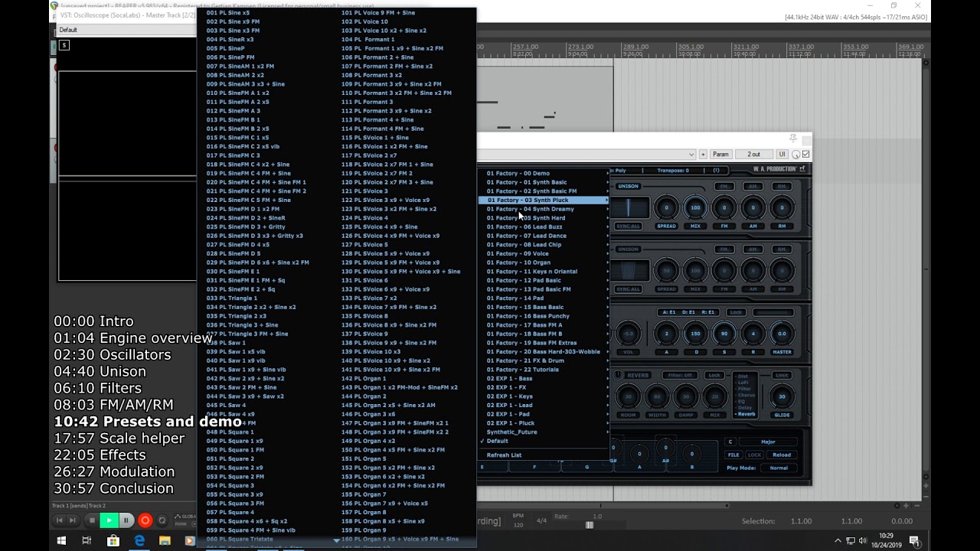Viewport: 980px width, 551px height.
Task: Open '01 Factory - 15 Bass Basic' submenu
Action: [545, 307]
